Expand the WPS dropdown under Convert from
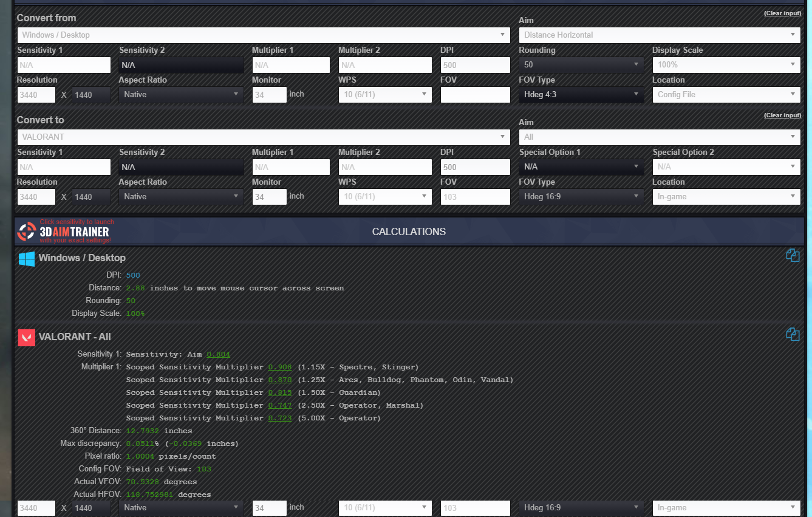812x517 pixels. point(385,95)
